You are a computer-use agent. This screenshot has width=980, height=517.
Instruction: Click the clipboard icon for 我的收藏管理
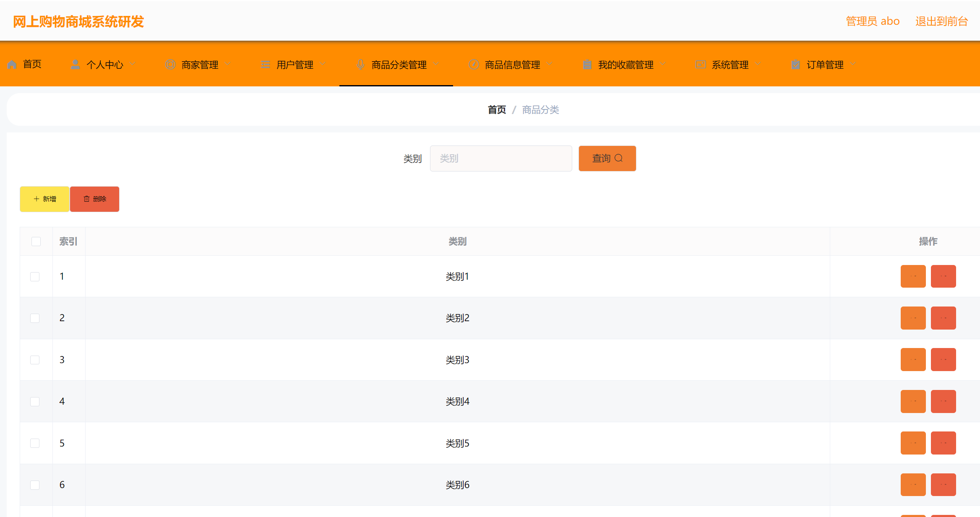(x=587, y=65)
